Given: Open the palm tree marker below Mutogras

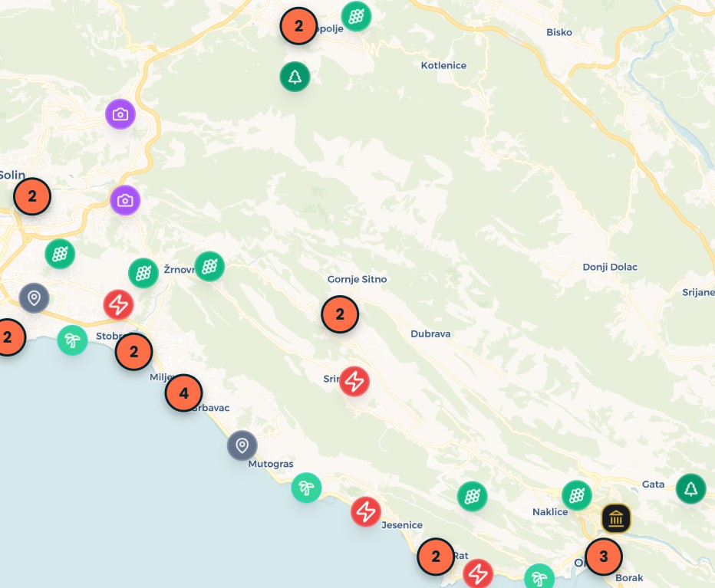Looking at the screenshot, I should point(306,488).
